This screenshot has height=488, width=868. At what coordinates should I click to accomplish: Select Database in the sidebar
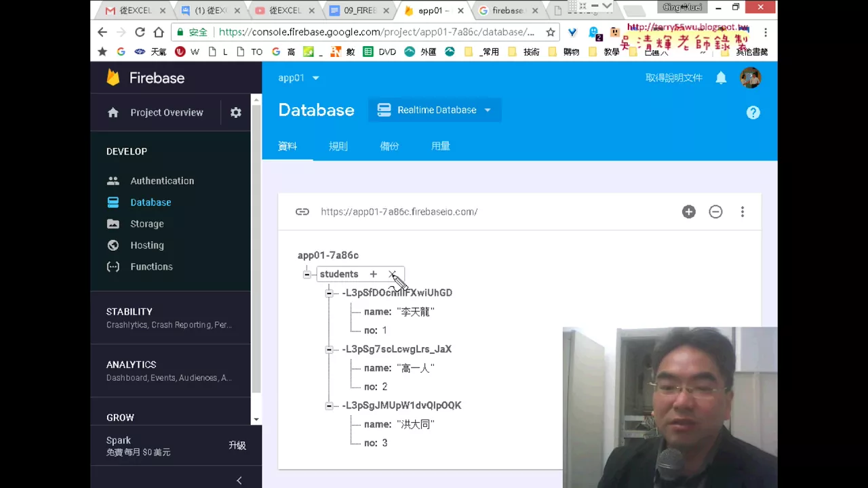(x=151, y=202)
